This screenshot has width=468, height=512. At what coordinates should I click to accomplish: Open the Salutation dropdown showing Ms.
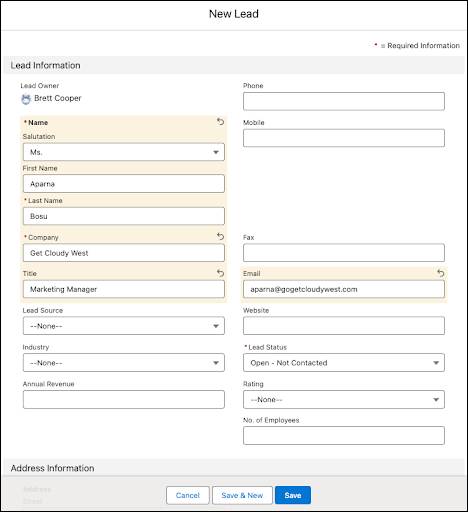(124, 152)
